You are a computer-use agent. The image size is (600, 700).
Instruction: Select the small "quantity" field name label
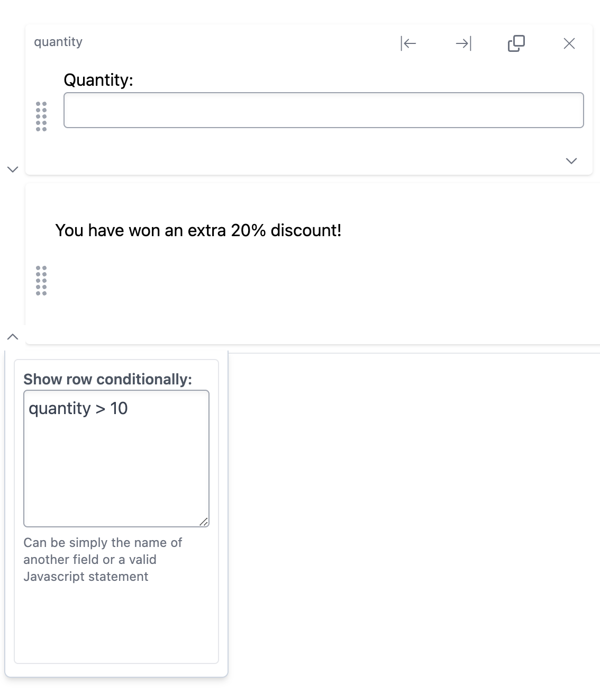coord(58,42)
